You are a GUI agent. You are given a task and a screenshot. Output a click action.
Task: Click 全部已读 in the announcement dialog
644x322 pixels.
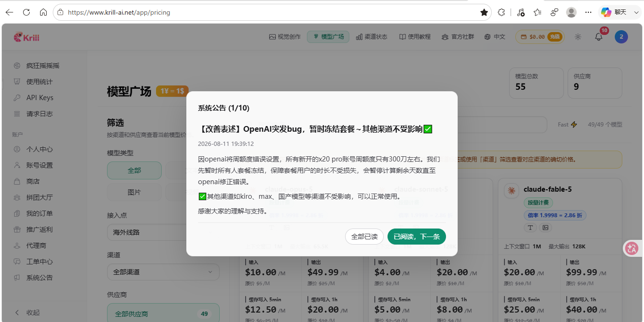(364, 237)
